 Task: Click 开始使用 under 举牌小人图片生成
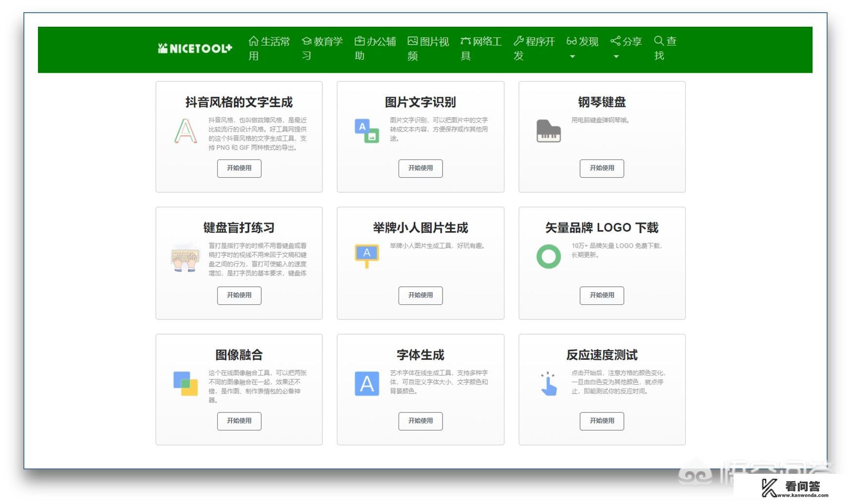421,296
